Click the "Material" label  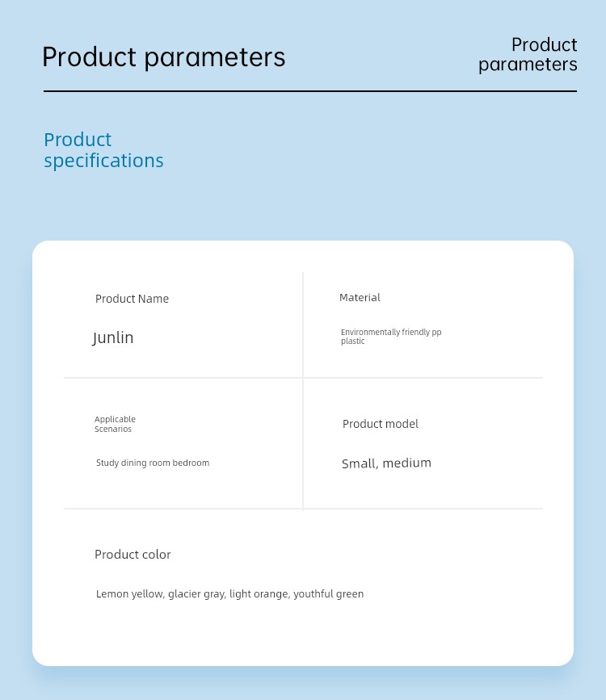pyautogui.click(x=360, y=297)
